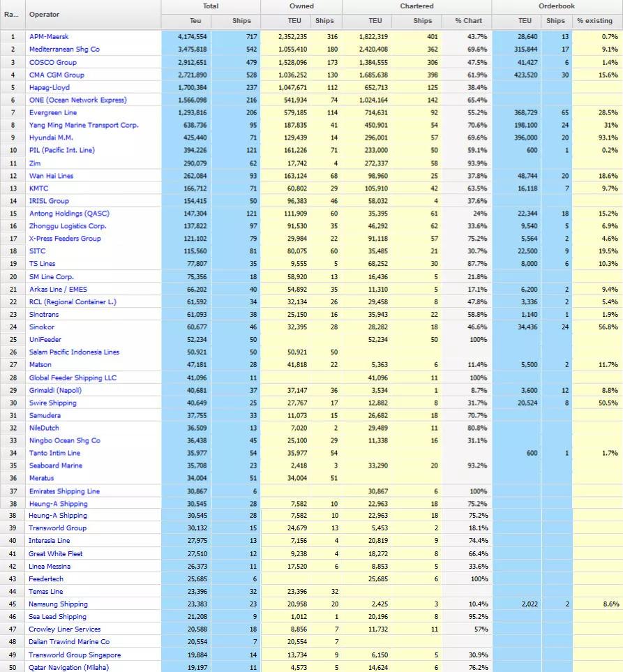This screenshot has height=672, width=623.
Task: Select the Hyundai M.M. link
Action: [51, 137]
